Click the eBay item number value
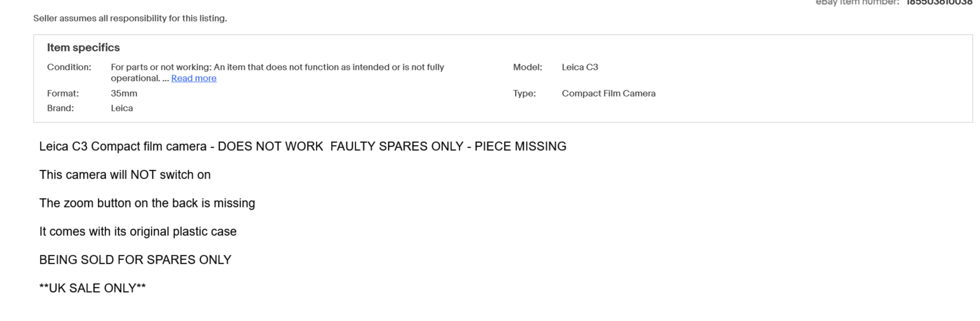This screenshot has height=321, width=980. coord(939,3)
